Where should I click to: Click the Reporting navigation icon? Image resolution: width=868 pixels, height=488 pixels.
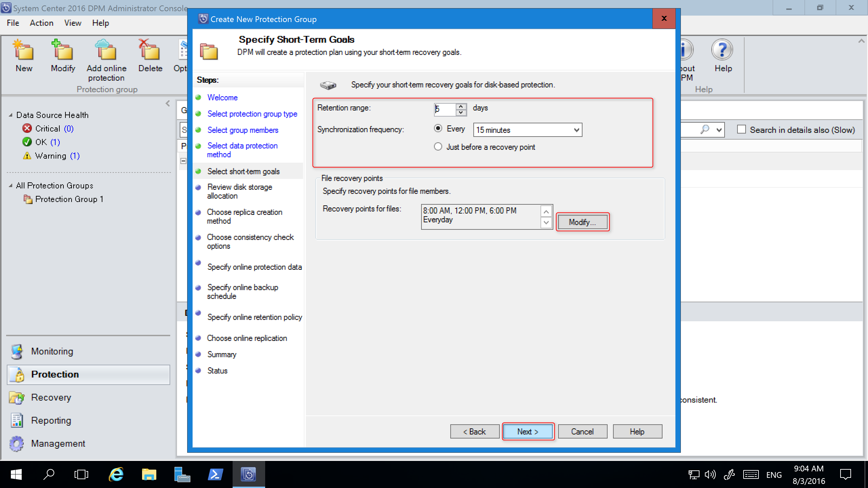[17, 420]
